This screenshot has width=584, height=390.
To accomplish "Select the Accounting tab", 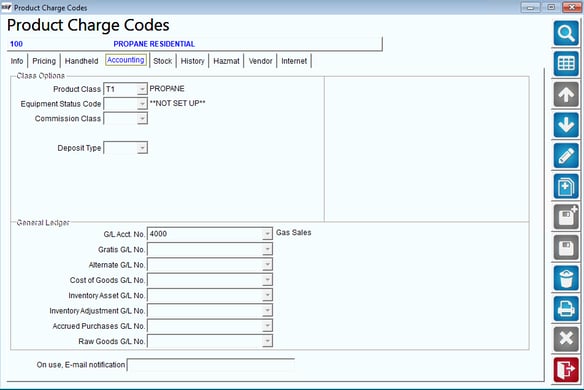I will click(126, 60).
